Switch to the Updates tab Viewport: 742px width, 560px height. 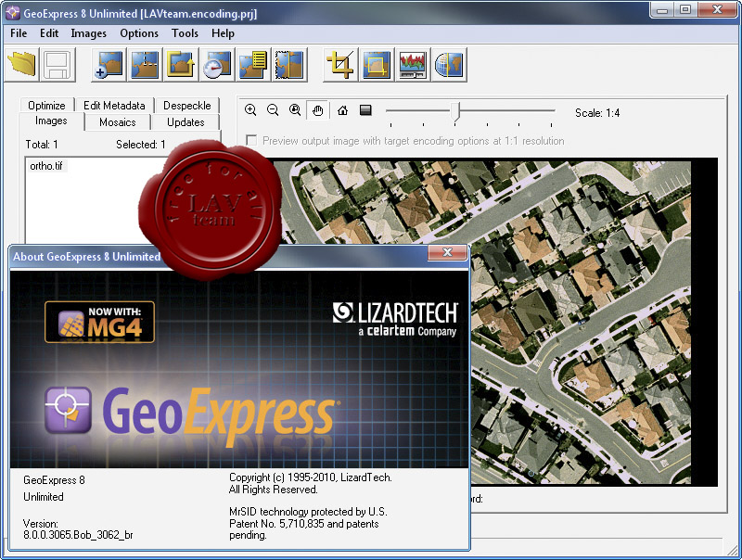(185, 122)
